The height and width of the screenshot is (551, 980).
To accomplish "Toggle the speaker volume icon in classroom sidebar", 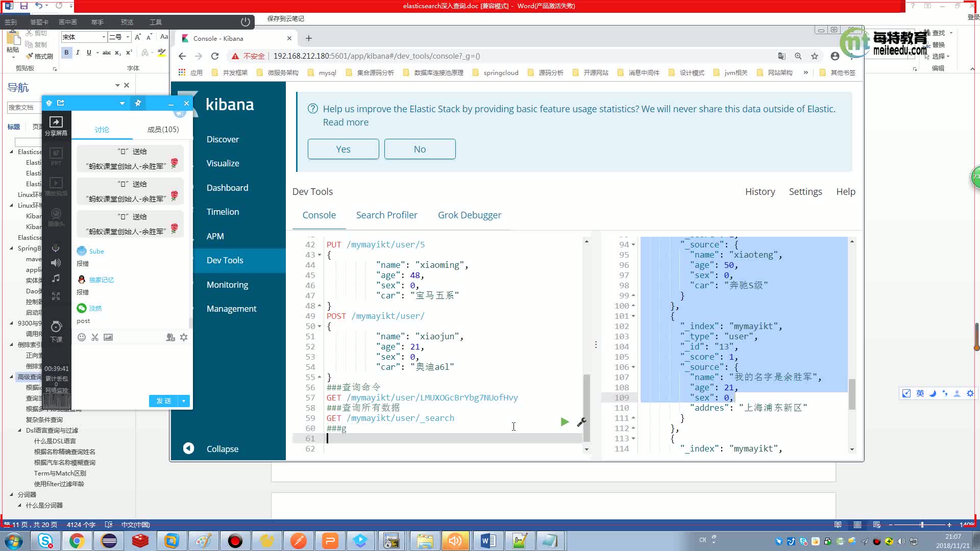I will 56,263.
